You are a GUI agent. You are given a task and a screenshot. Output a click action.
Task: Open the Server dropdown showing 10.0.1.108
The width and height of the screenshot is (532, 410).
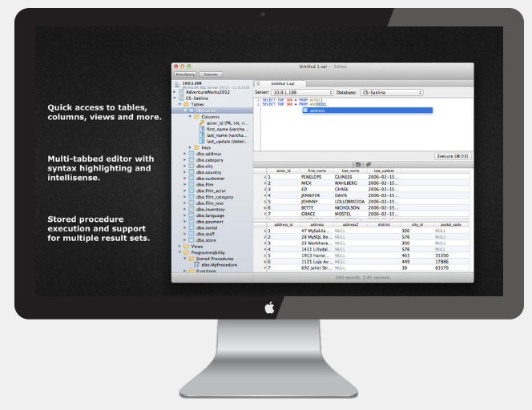(302, 92)
